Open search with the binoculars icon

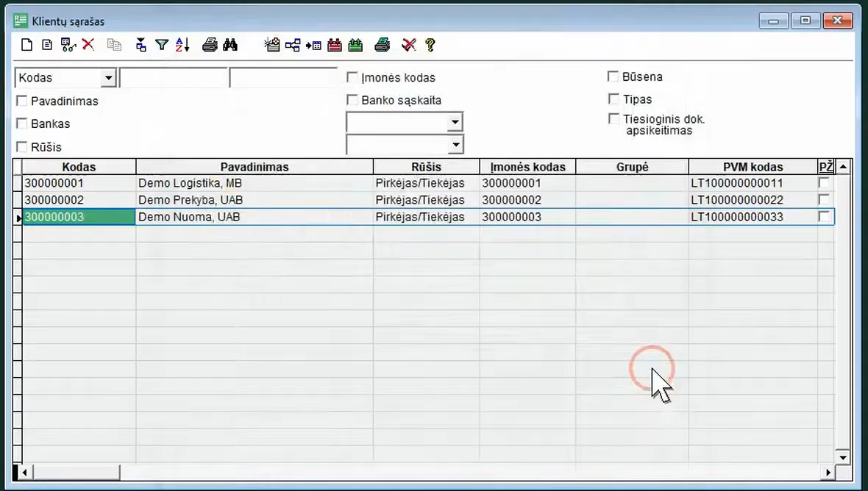(230, 45)
